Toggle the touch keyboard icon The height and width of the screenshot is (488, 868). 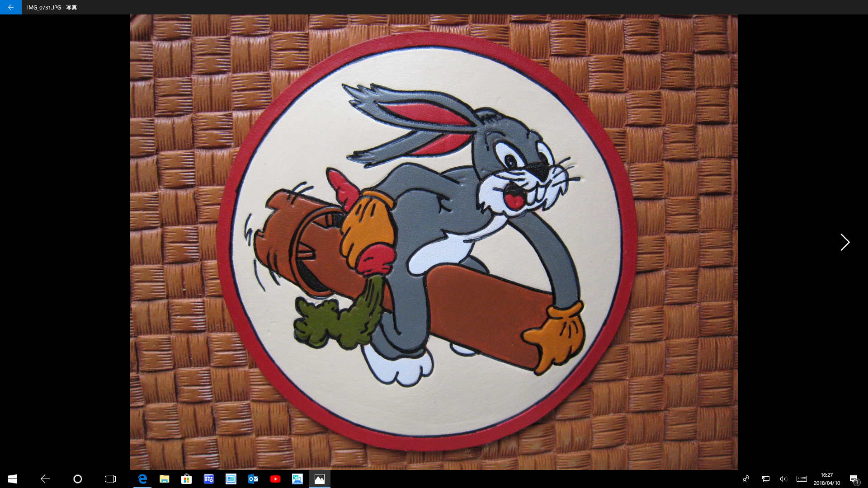pos(802,479)
